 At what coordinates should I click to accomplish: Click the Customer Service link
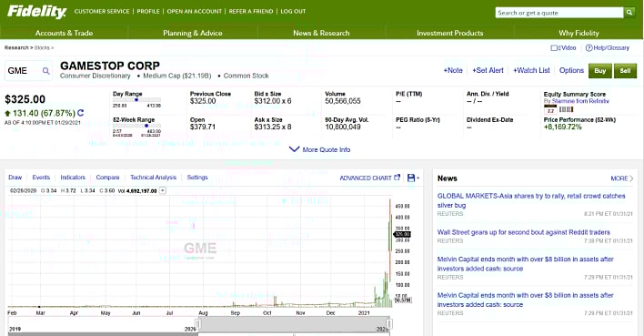pyautogui.click(x=102, y=12)
